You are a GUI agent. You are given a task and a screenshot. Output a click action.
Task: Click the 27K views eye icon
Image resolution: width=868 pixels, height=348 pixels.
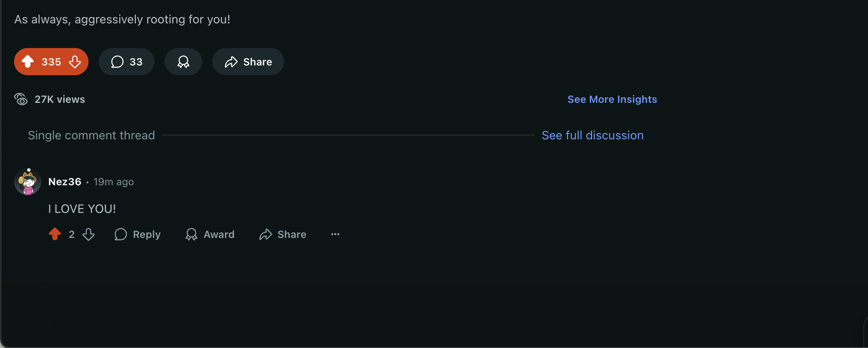click(x=21, y=99)
